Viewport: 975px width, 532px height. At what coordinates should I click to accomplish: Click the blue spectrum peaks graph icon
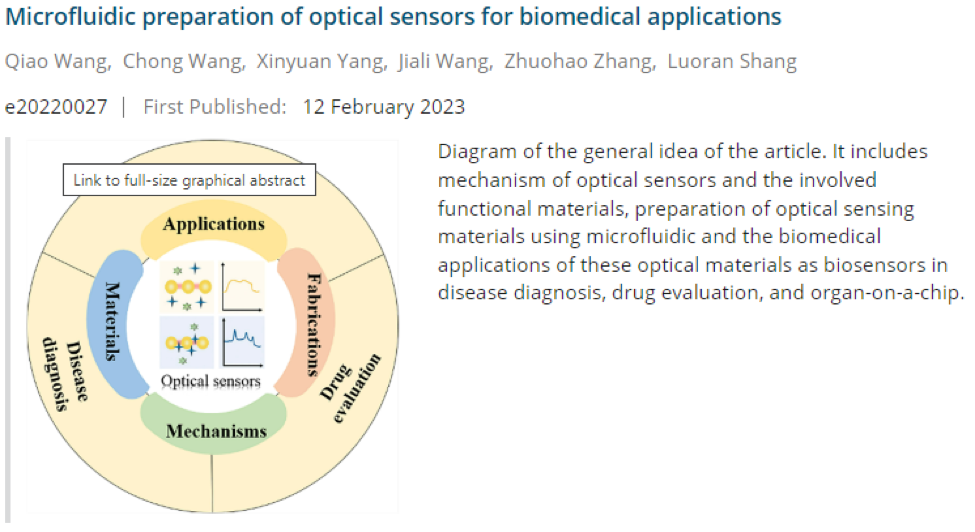tap(242, 342)
